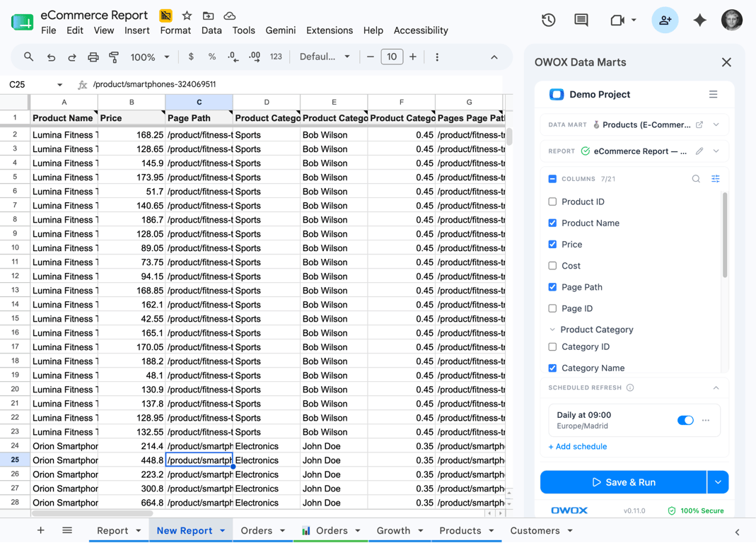Viewport: 756px width, 543px height.
Task: Click the share people icon
Action: 665,20
